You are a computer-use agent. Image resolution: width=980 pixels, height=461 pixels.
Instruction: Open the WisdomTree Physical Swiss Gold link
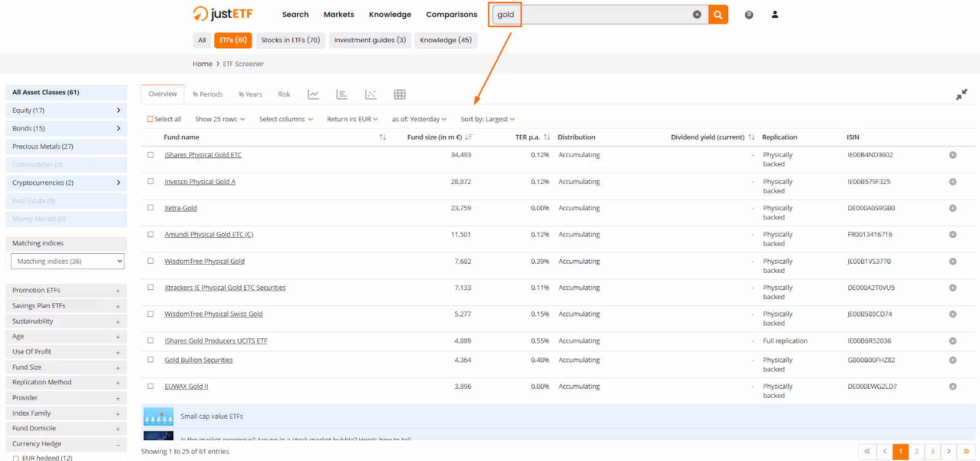213,314
